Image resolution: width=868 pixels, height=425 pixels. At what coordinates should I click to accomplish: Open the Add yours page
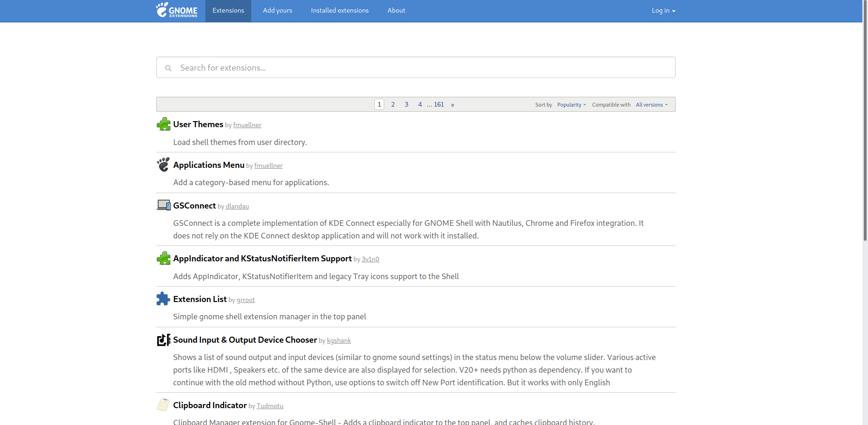pyautogui.click(x=277, y=10)
